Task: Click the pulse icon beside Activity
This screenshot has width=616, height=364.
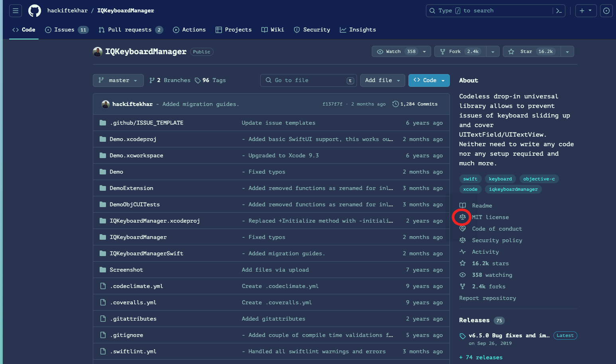Action: coord(463,252)
